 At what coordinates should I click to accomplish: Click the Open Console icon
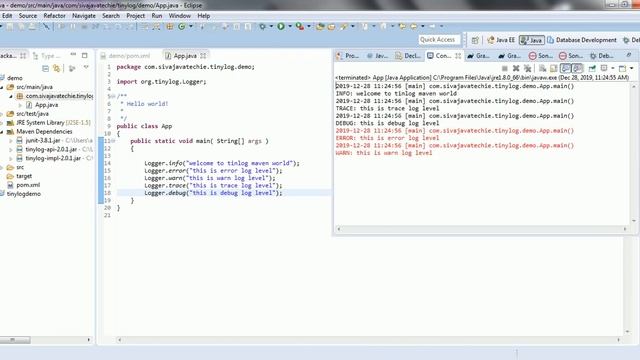(622, 68)
